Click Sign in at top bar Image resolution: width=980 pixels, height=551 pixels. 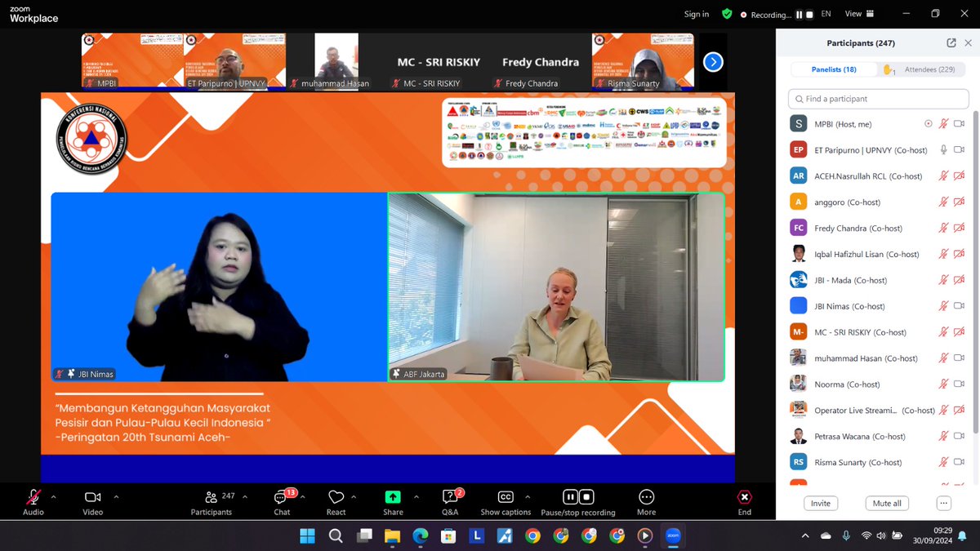[697, 14]
